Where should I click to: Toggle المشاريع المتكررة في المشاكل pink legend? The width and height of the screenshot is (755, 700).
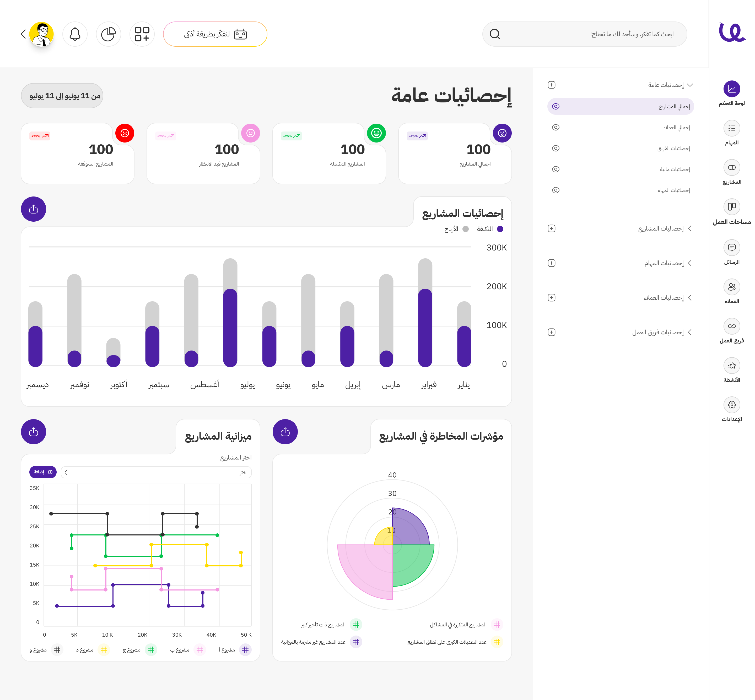click(497, 624)
